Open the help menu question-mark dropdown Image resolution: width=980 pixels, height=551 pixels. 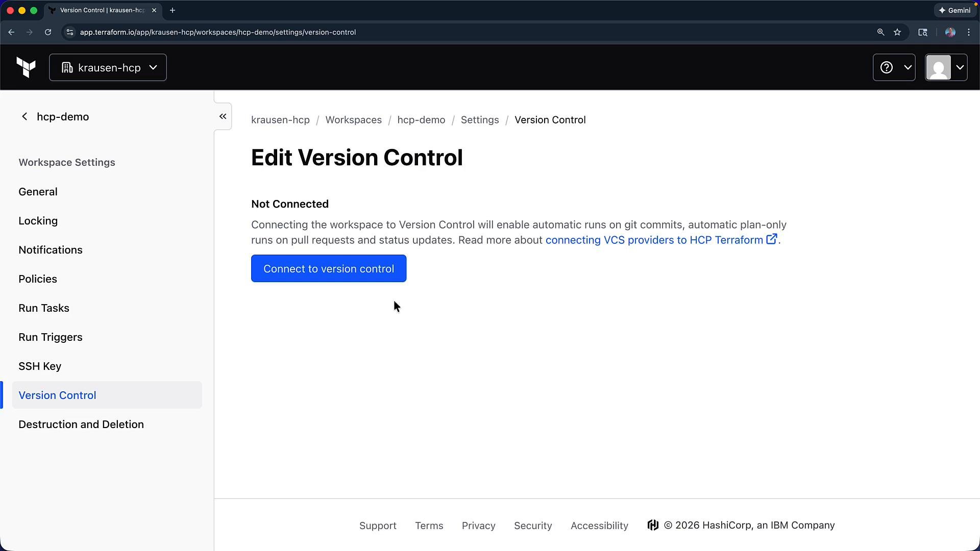(x=894, y=67)
